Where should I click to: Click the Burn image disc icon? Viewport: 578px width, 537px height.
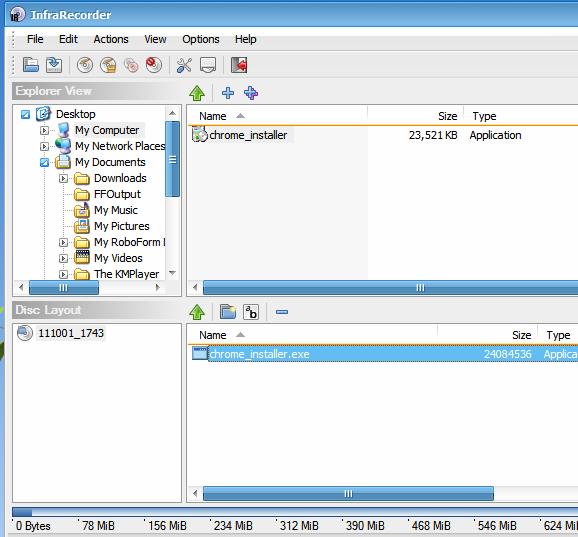point(108,65)
